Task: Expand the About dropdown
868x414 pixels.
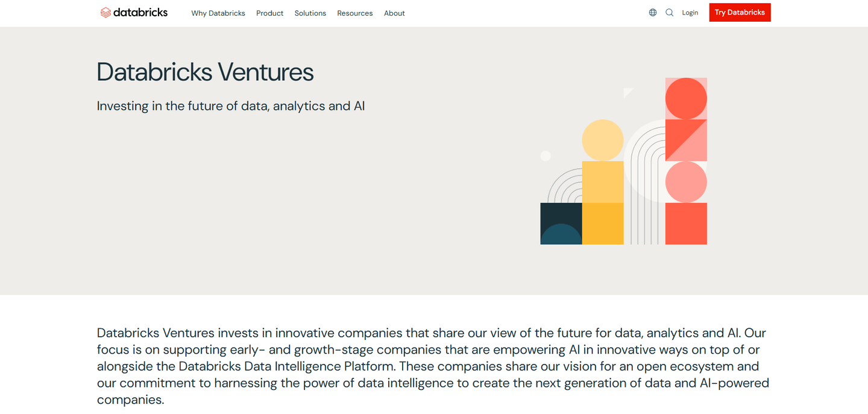Action: [x=394, y=13]
